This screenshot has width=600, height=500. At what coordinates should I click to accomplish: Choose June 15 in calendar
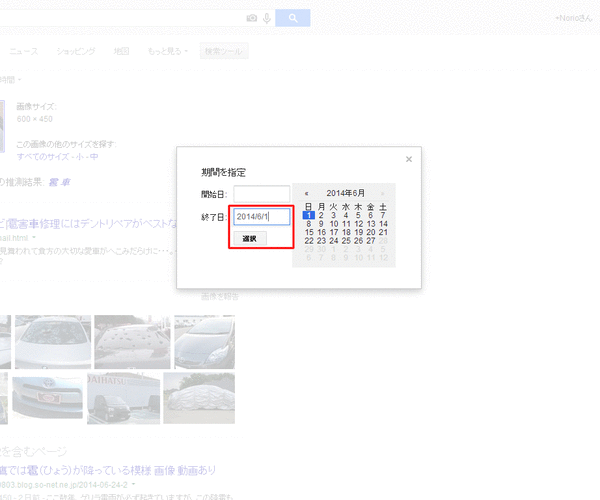(x=309, y=232)
